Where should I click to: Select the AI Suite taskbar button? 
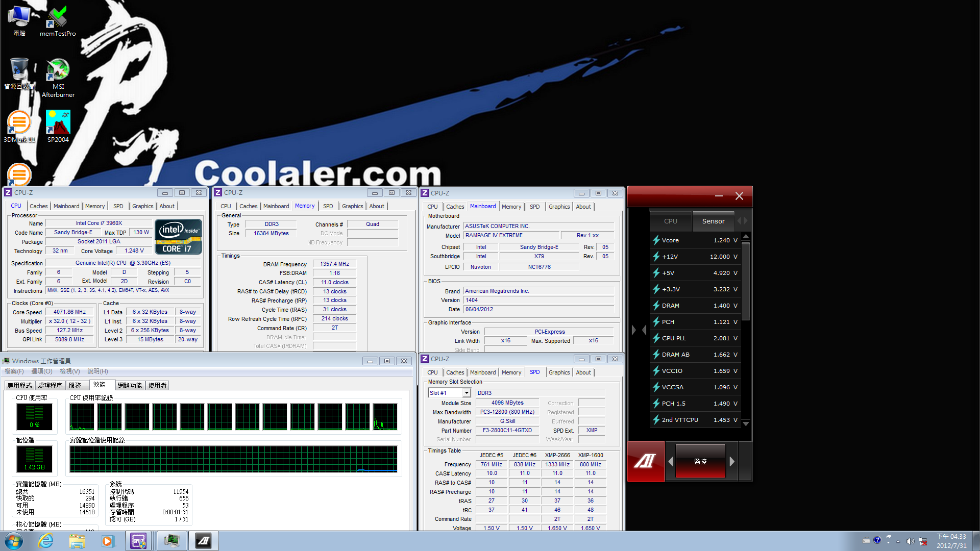[204, 541]
